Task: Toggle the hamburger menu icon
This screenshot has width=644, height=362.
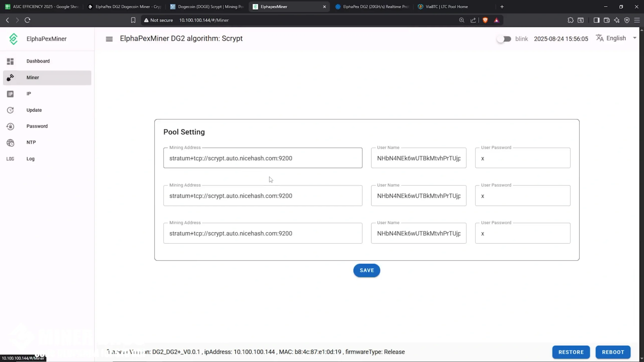Action: pyautogui.click(x=109, y=39)
